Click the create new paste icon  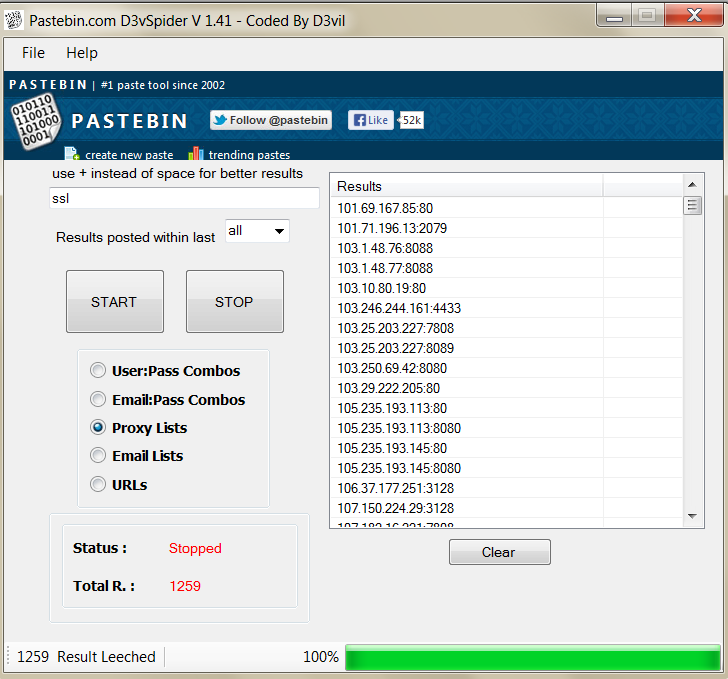point(72,154)
